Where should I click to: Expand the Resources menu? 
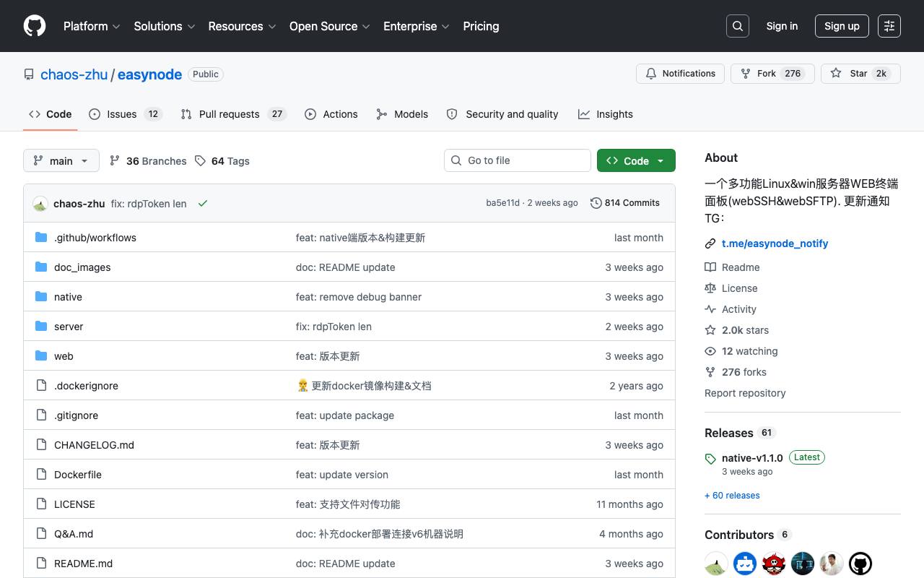tap(242, 26)
